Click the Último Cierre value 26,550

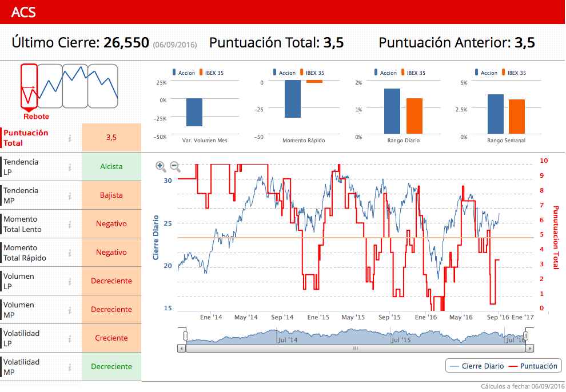tap(126, 42)
